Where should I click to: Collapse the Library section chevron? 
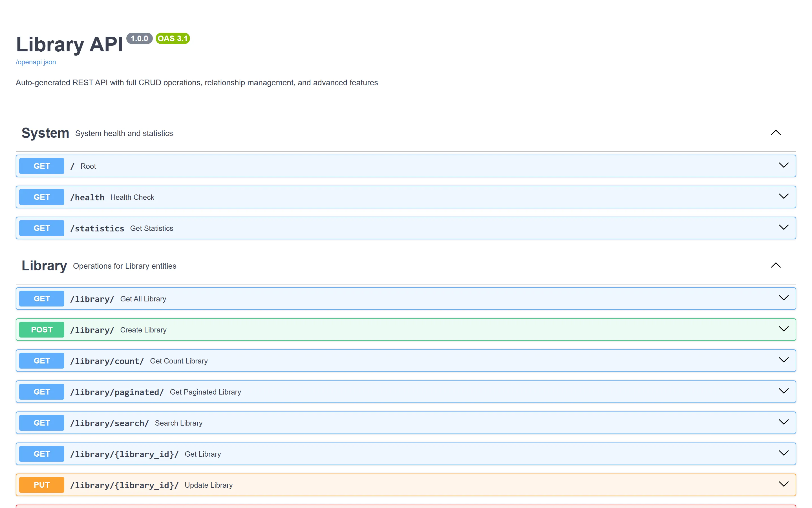776,265
